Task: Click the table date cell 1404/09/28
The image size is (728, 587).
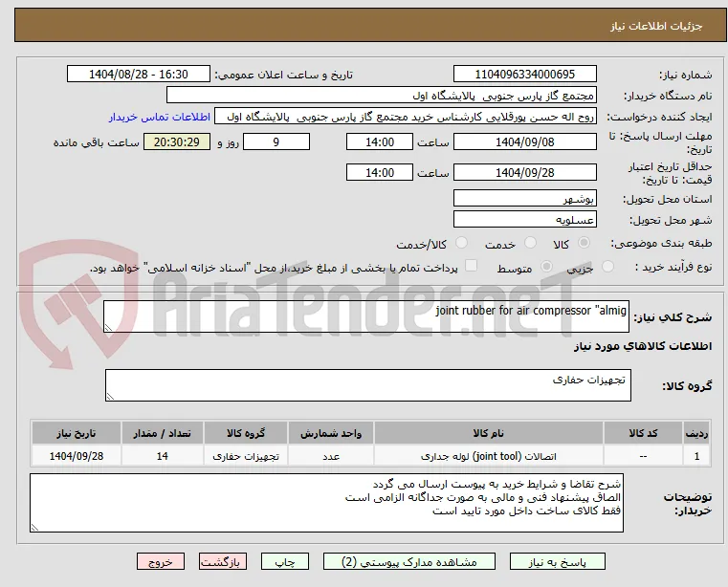Action: click(x=77, y=456)
